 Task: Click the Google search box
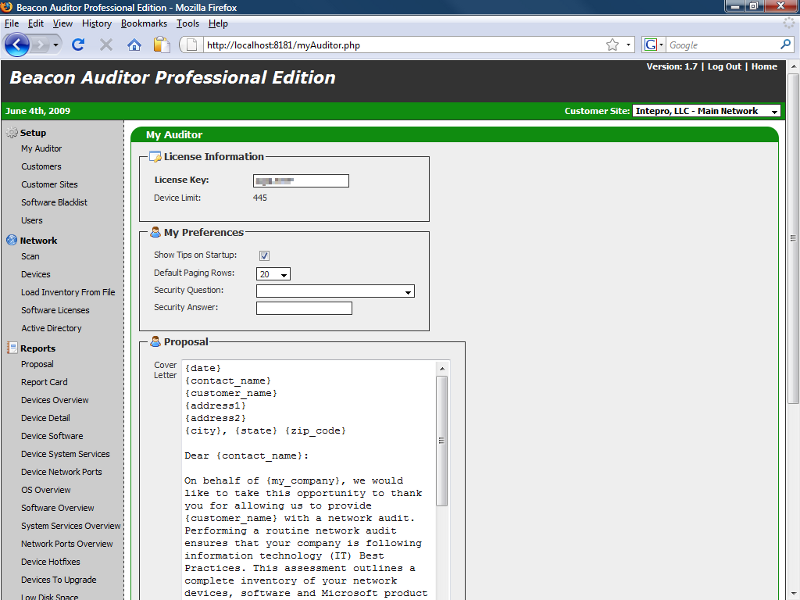[x=722, y=45]
